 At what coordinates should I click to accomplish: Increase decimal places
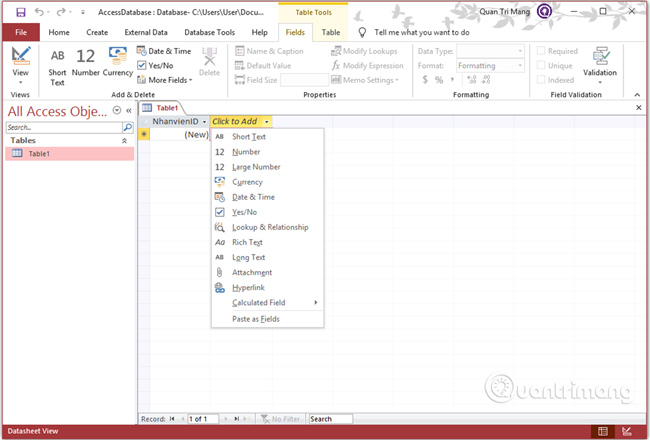pos(471,80)
